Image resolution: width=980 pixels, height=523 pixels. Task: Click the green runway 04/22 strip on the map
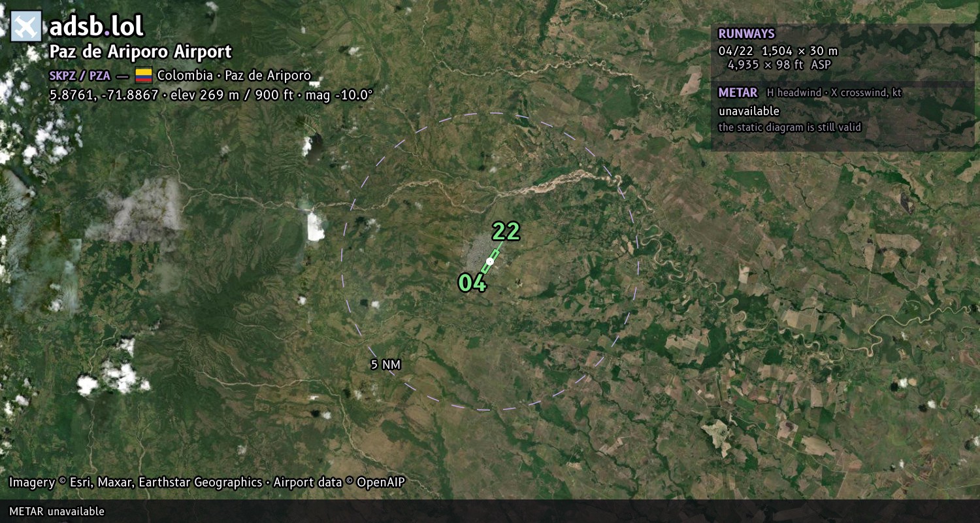pyautogui.click(x=490, y=261)
